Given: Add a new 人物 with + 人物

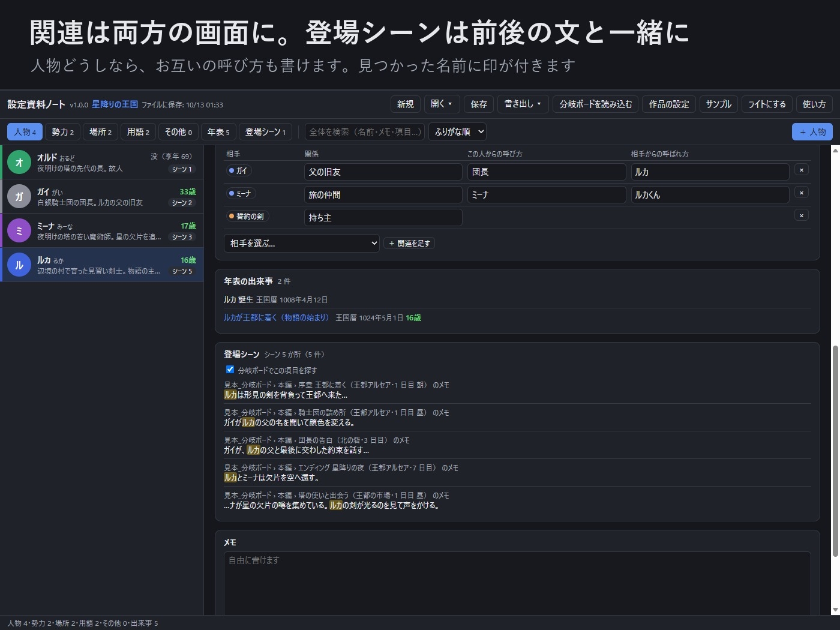Looking at the screenshot, I should click(x=812, y=131).
